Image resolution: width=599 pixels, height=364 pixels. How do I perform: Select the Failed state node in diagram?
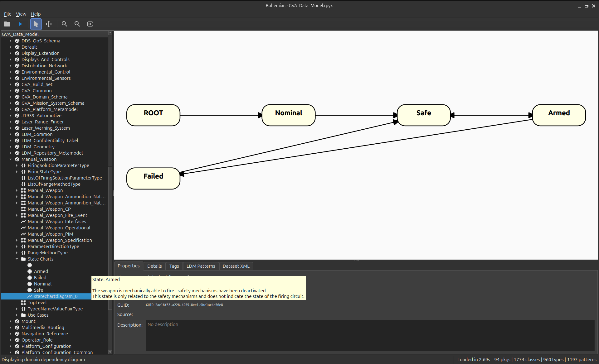153,178
